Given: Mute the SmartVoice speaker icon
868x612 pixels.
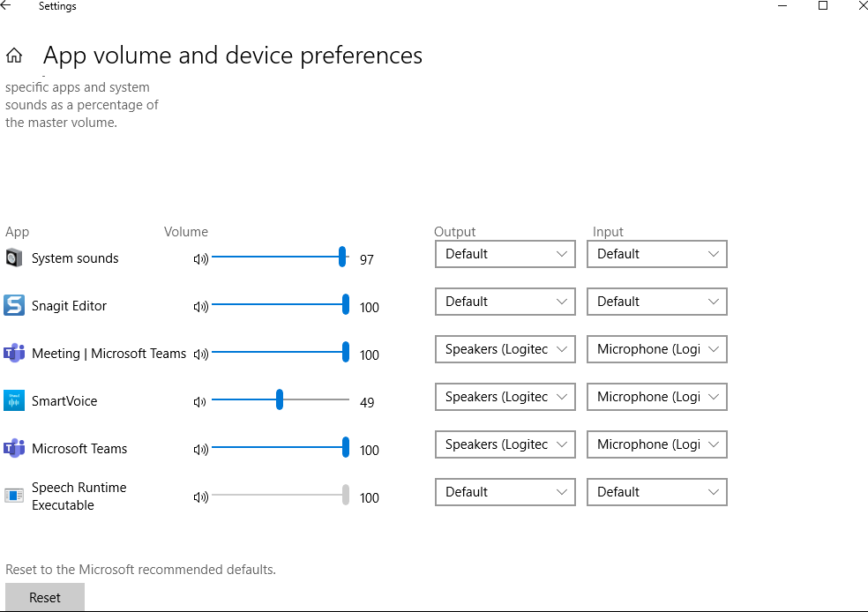Looking at the screenshot, I should point(201,400).
